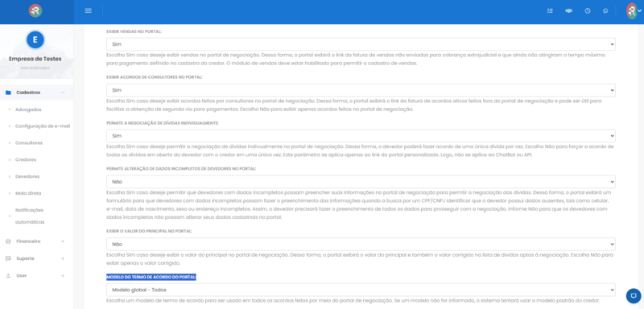Screen dimensions: 644x309
Task: Open Advogados in the sidebar
Action: tap(28, 109)
